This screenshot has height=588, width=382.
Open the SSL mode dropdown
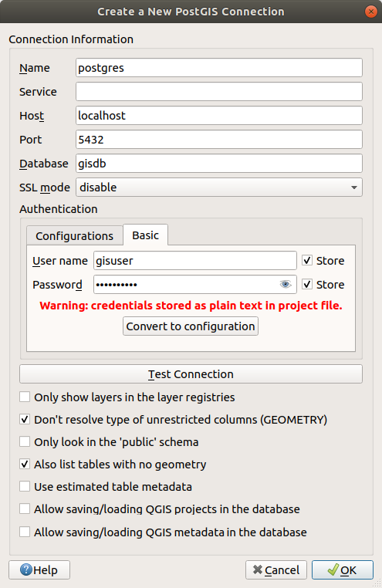coord(219,187)
